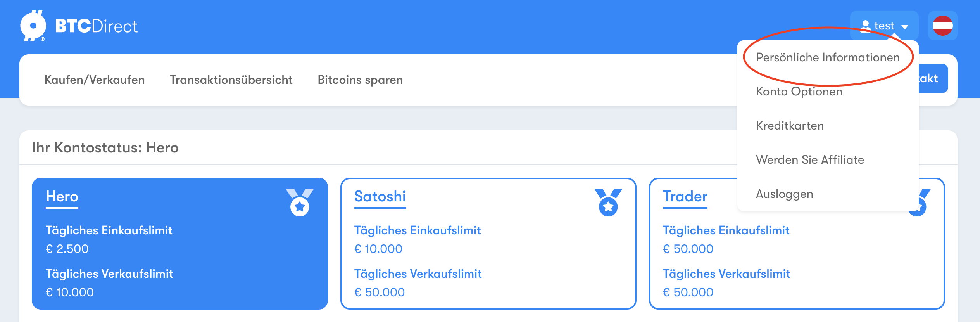Click the Trader account level heading

click(685, 197)
